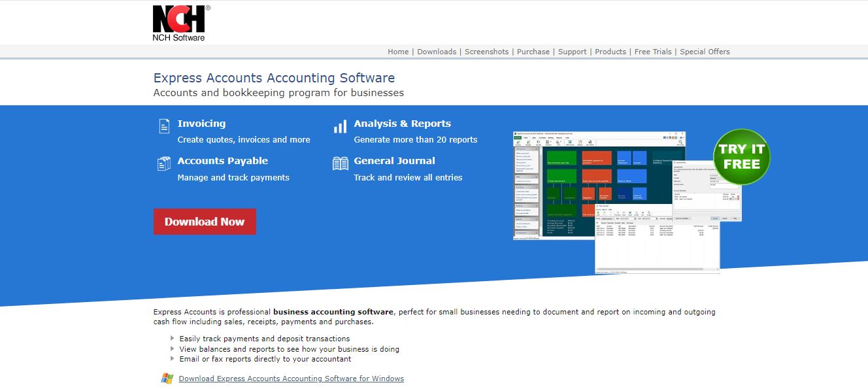Viewport: 868px width, 389px height.
Task: Click 'Generate more than 20 reports' text
Action: pos(416,140)
